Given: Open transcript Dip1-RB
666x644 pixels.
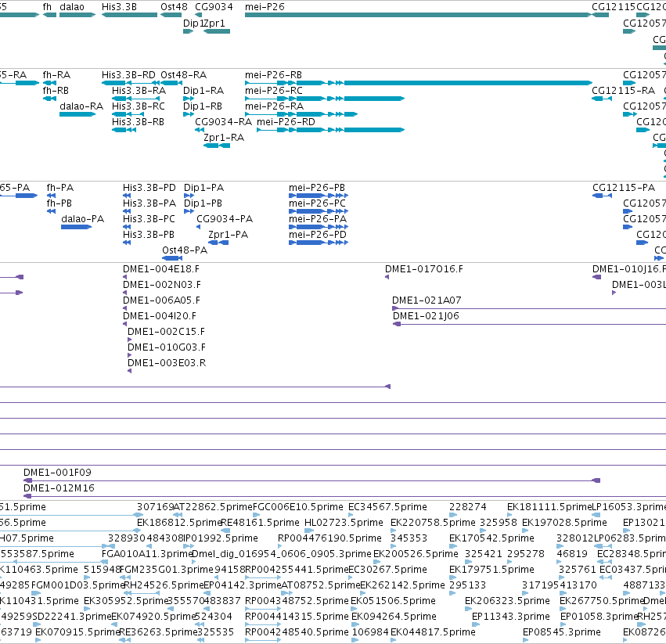Looking at the screenshot, I should coord(203,106).
